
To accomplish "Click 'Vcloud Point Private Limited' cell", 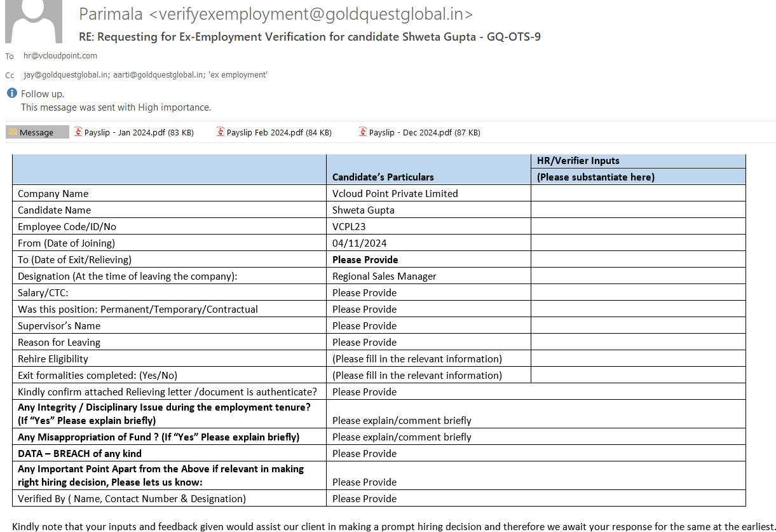I will click(x=428, y=193).
